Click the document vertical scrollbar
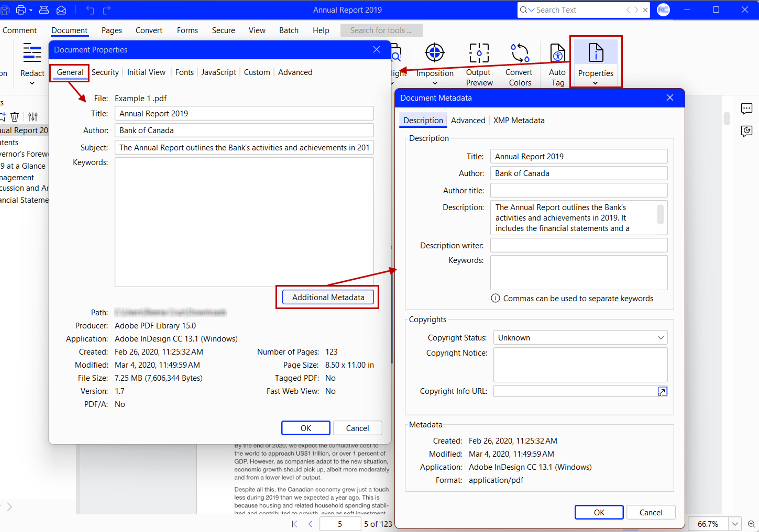759x532 pixels. (727, 119)
